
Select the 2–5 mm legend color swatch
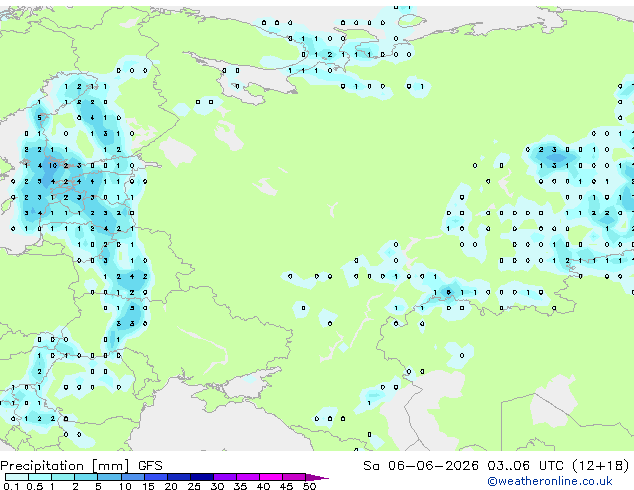click(x=86, y=477)
